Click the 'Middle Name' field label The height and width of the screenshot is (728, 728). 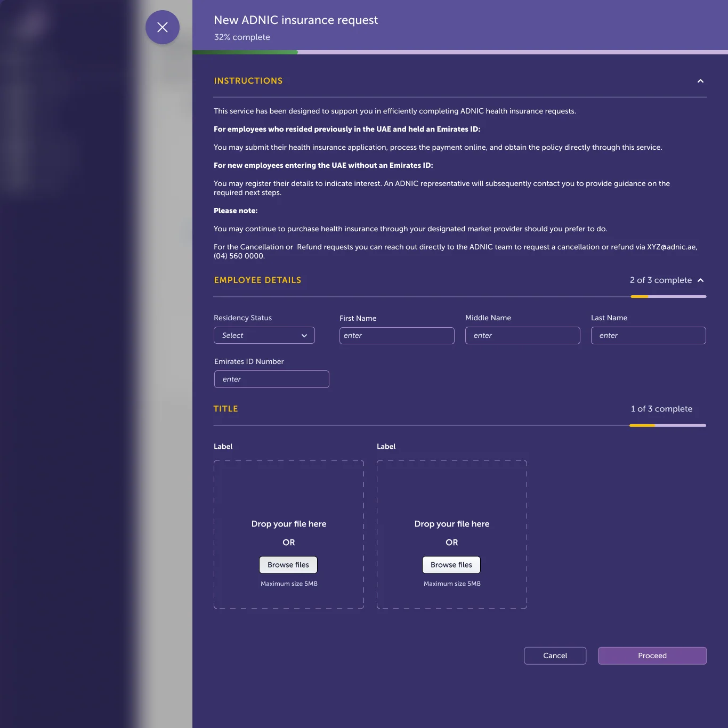pyautogui.click(x=488, y=318)
